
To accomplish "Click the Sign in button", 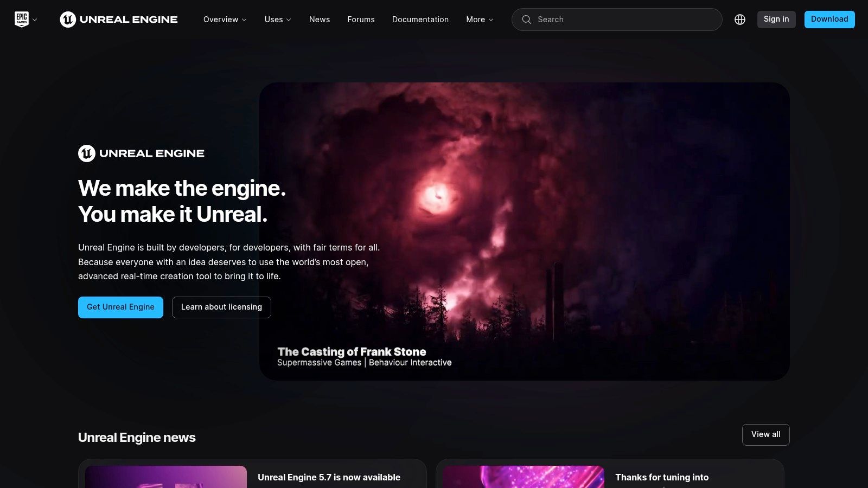I will tap(776, 19).
